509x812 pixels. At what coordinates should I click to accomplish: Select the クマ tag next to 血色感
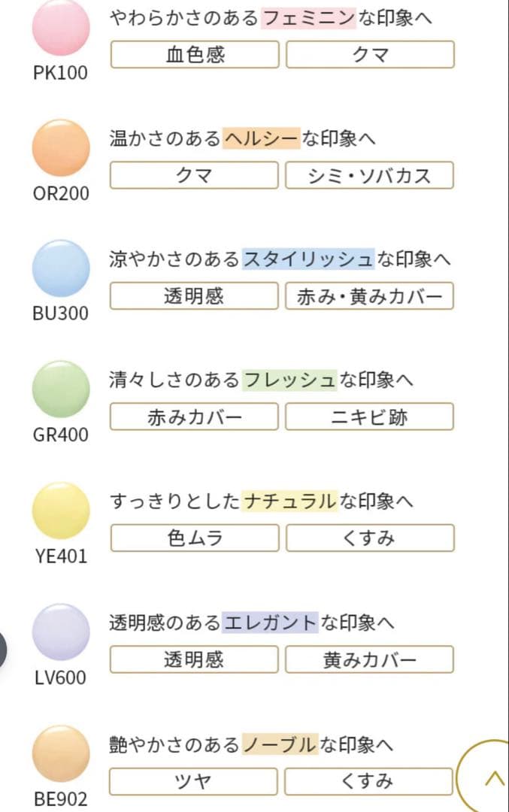pos(369,54)
